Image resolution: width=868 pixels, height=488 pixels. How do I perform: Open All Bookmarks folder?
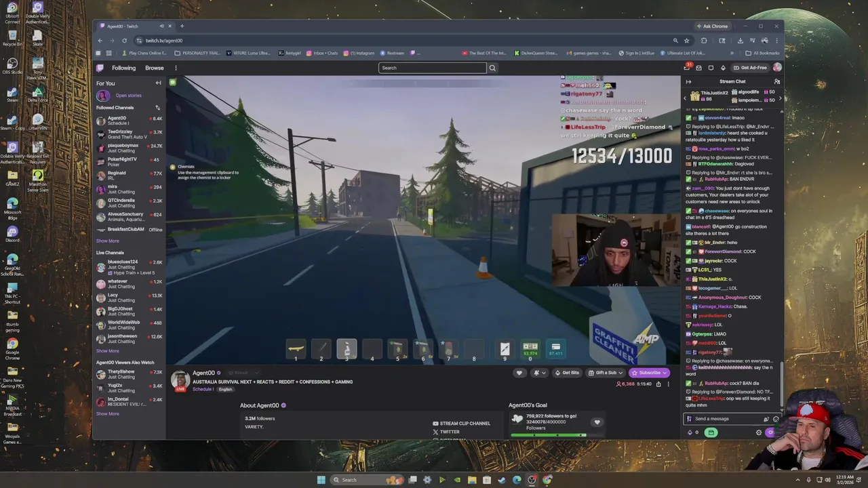762,53
